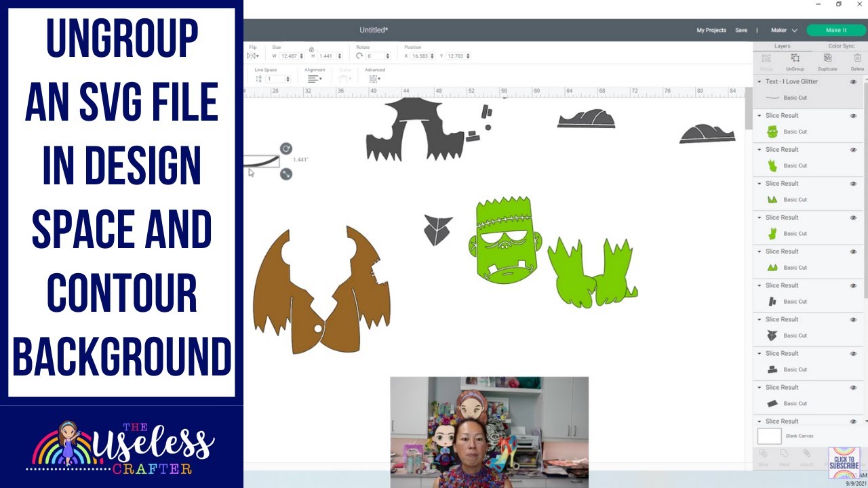Click the Slice tool icon at panel bottom
Image resolution: width=868 pixels, height=488 pixels.
pyautogui.click(x=764, y=453)
